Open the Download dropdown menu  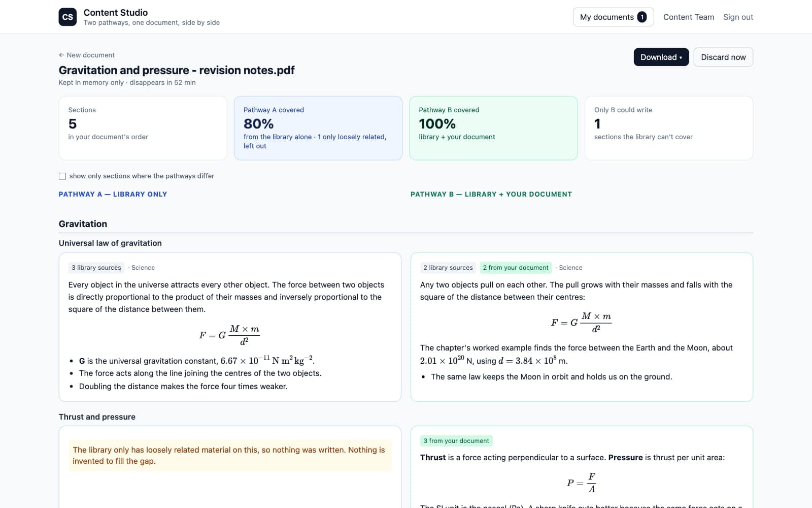click(661, 57)
